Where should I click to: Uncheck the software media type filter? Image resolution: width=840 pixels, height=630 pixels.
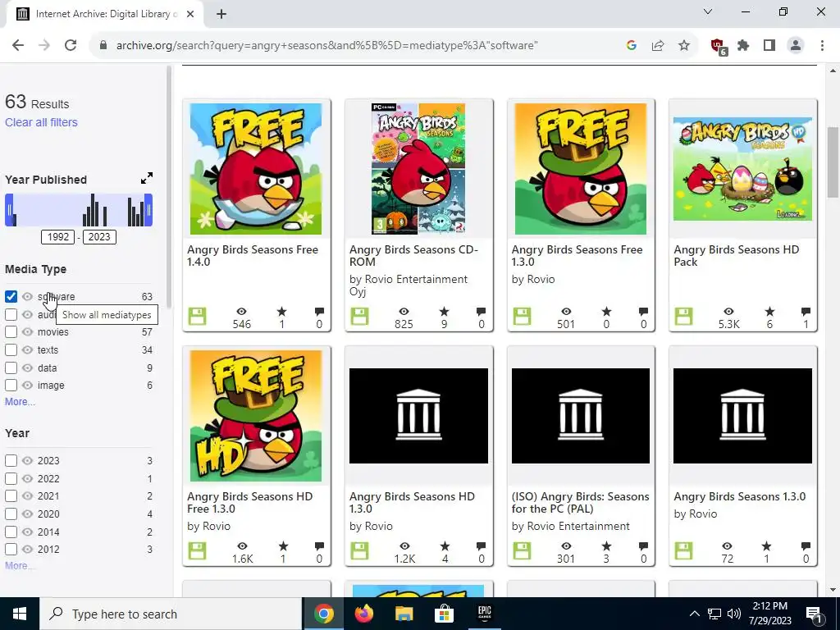click(11, 296)
